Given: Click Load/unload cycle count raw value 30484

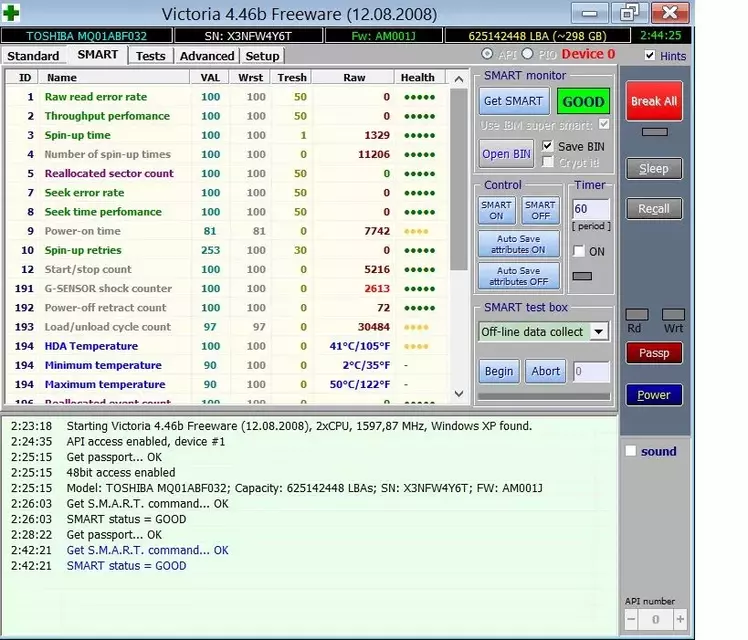Looking at the screenshot, I should pyautogui.click(x=374, y=327).
